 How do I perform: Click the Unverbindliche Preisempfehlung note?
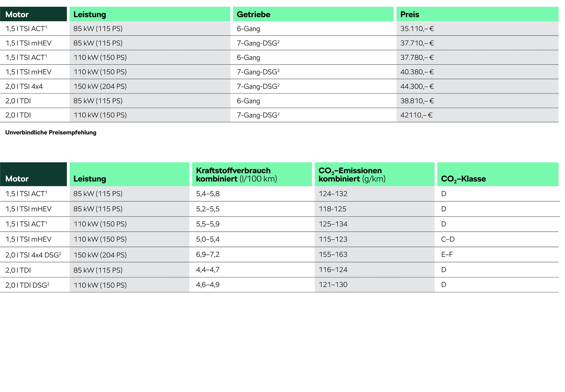click(51, 133)
